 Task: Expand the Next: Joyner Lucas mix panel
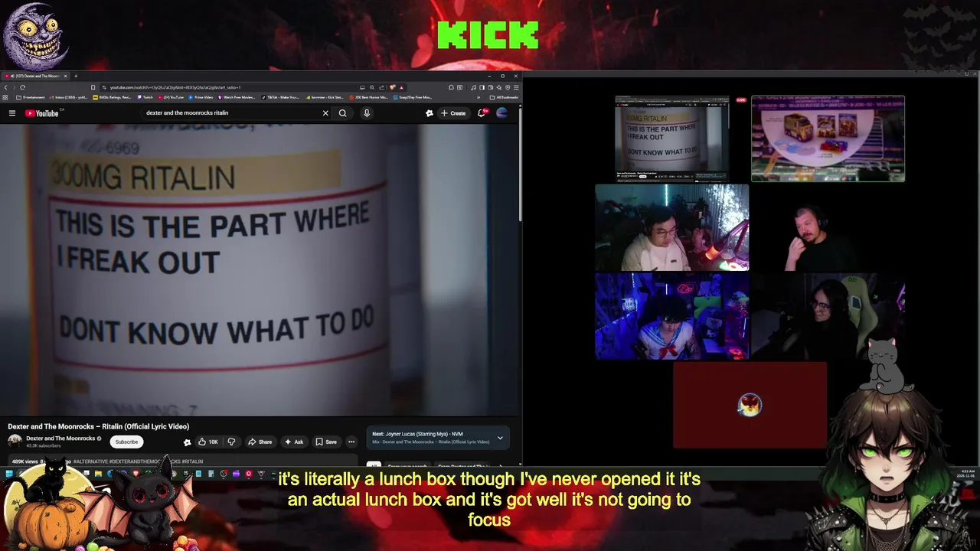[500, 438]
